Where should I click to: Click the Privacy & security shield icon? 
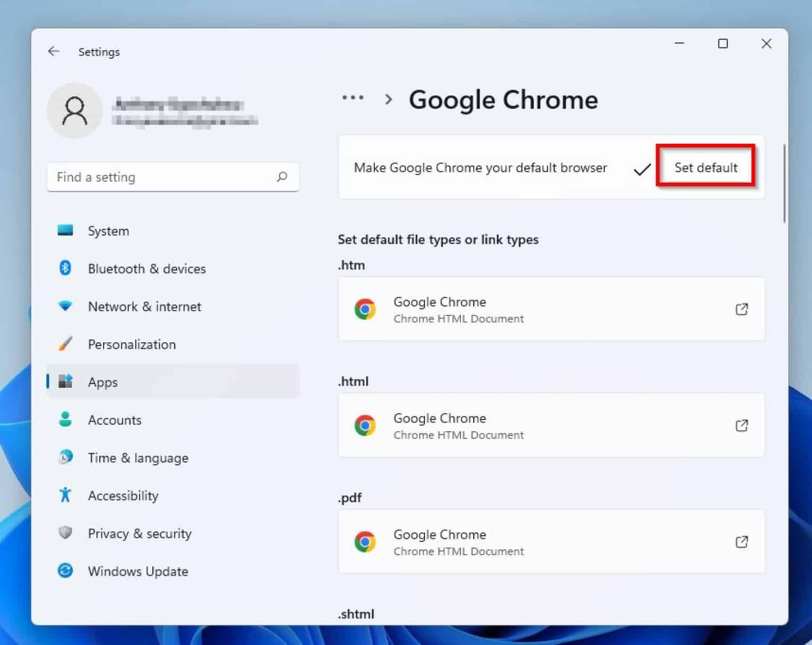[x=65, y=533]
